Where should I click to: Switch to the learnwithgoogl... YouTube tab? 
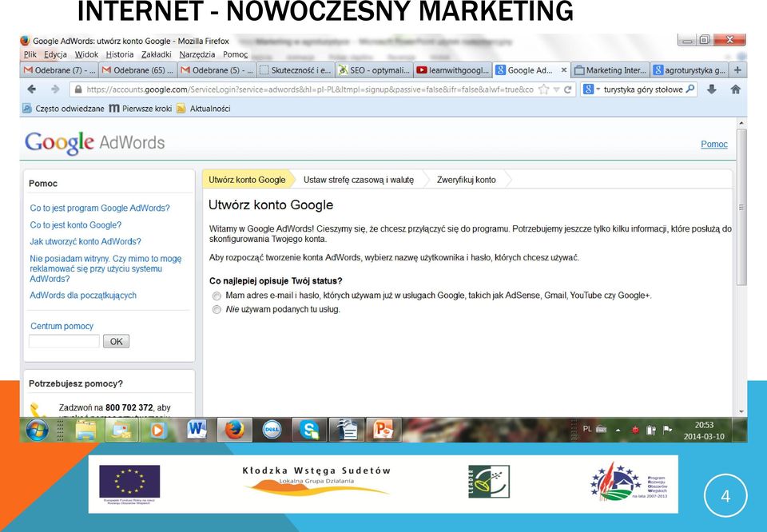(x=453, y=70)
